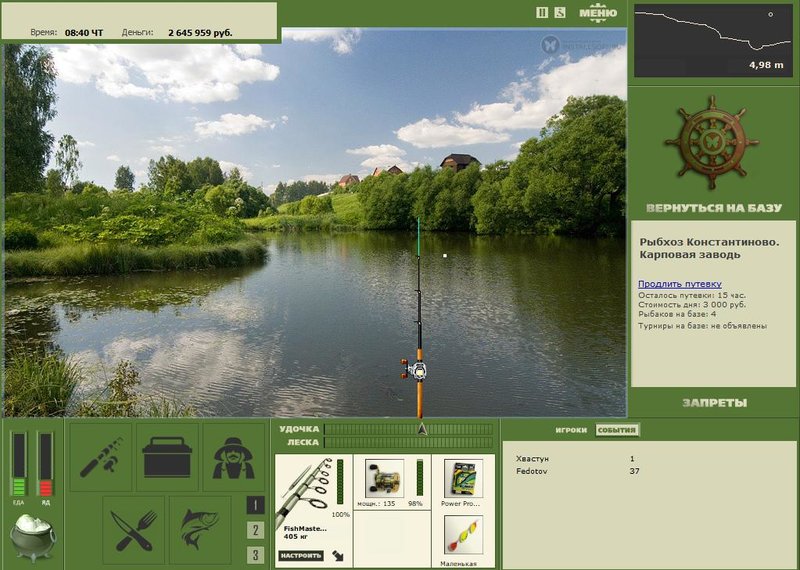The image size is (800, 570).
Task: Select rod slot 1
Action: [256, 506]
